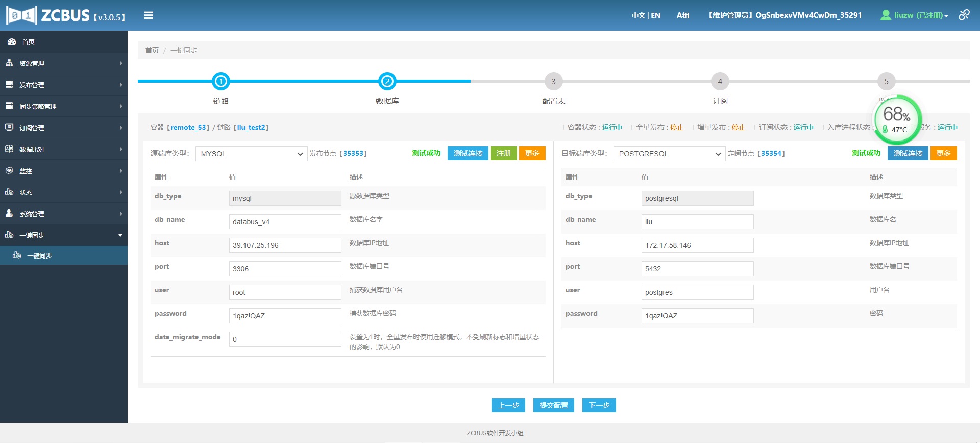
Task: Click the 系统管理 user icon
Action: click(9, 214)
